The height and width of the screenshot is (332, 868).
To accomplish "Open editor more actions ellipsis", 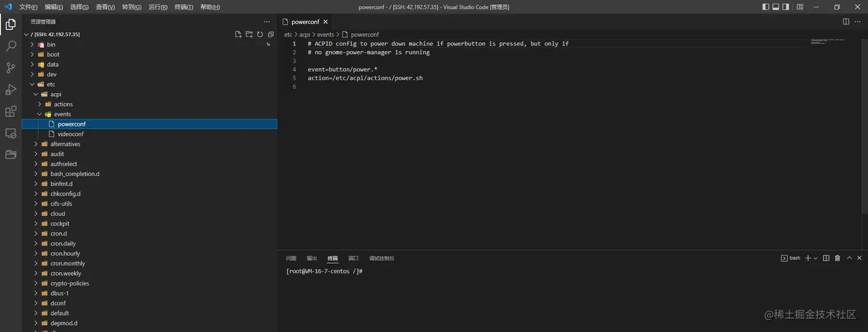I will coord(858,22).
